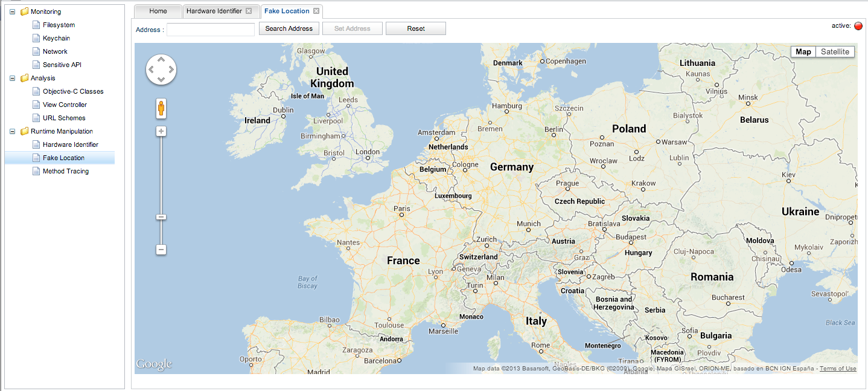868x391 pixels.
Task: Select the Map view type
Action: tap(803, 52)
